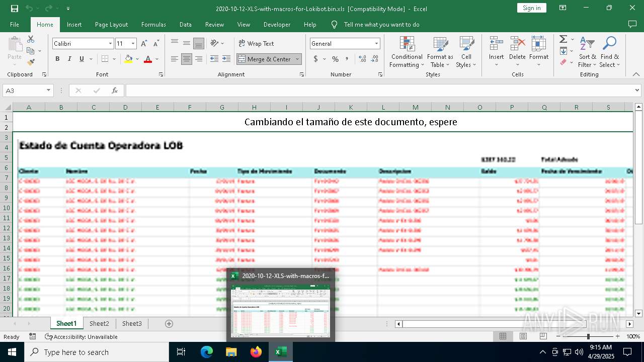Enable Wrap Text
The height and width of the screenshot is (362, 644).
pos(257,43)
